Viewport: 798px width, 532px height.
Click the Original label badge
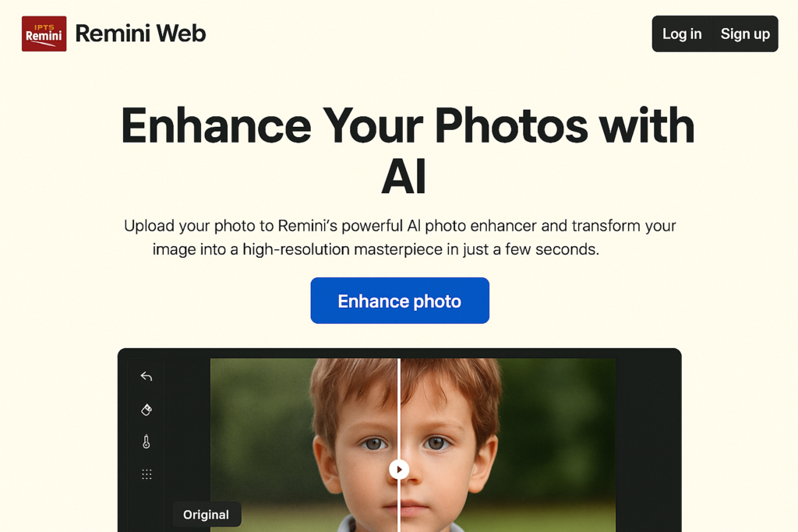click(x=207, y=515)
